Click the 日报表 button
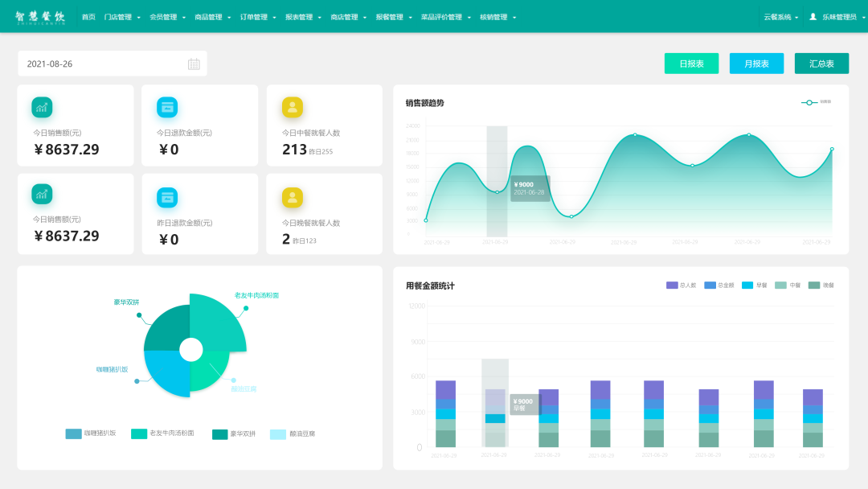 click(691, 64)
